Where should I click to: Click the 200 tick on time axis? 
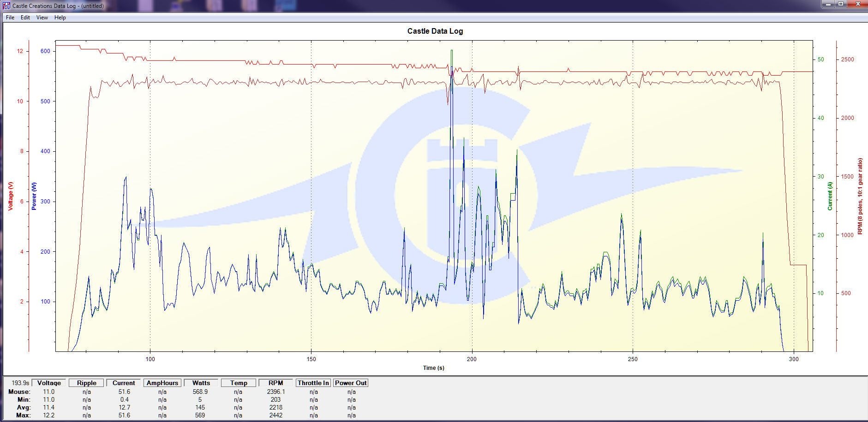click(472, 359)
